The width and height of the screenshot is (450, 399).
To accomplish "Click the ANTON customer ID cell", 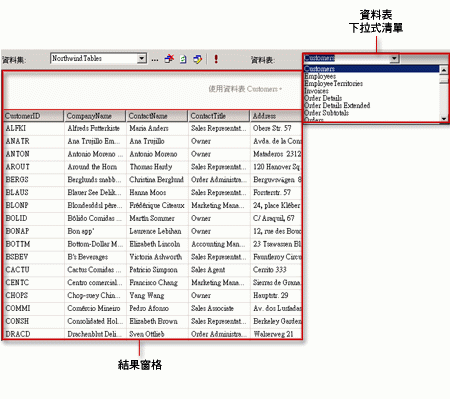I will point(34,154).
